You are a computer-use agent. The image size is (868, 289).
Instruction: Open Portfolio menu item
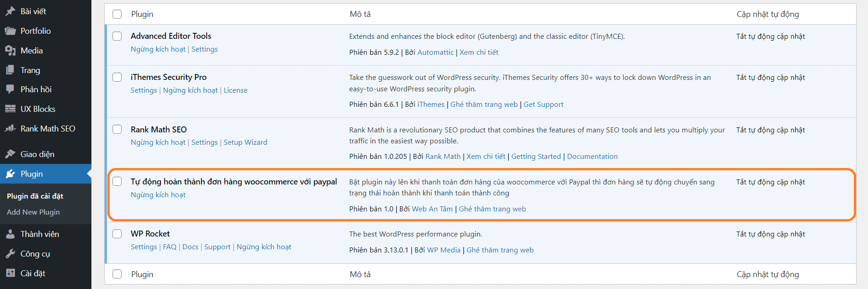[36, 31]
